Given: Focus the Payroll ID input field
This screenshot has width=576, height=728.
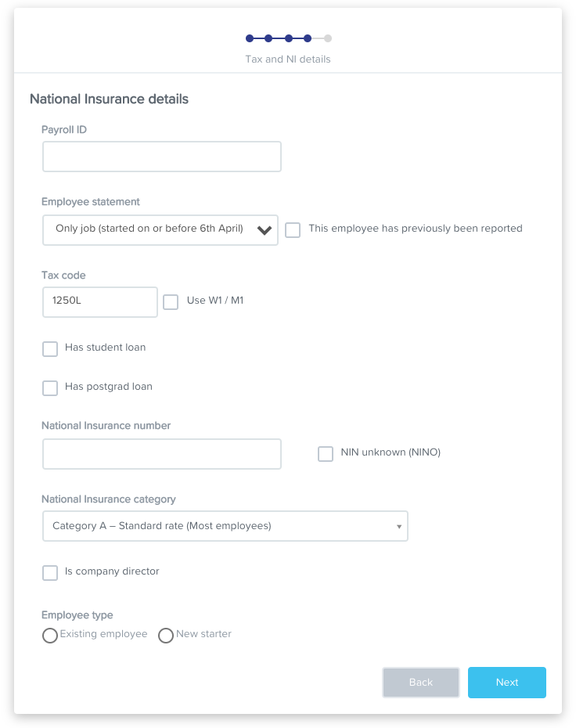Looking at the screenshot, I should tap(161, 157).
